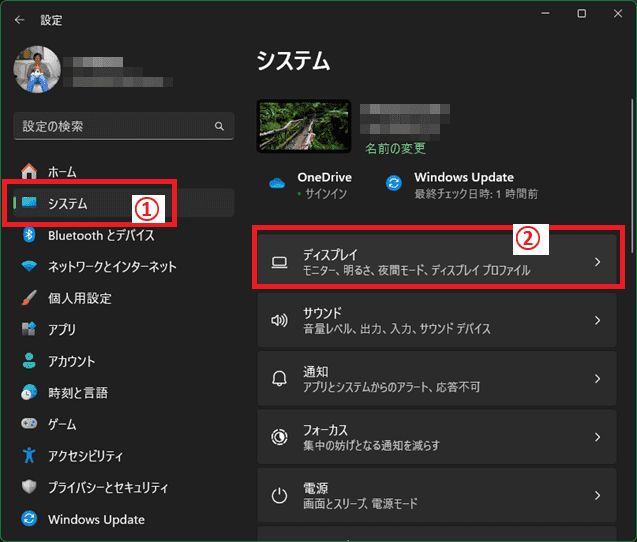Click the Windows Update sync icon at top

pyautogui.click(x=394, y=182)
